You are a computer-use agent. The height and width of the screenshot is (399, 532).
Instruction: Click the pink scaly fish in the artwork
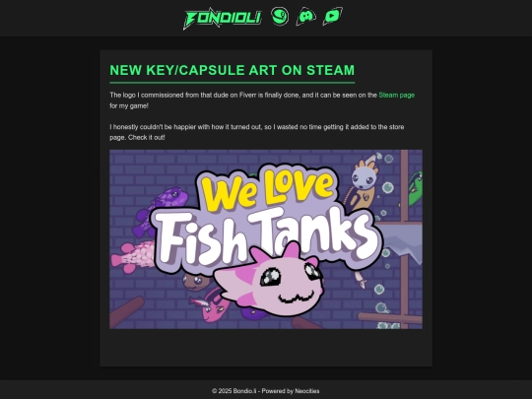pos(133,257)
